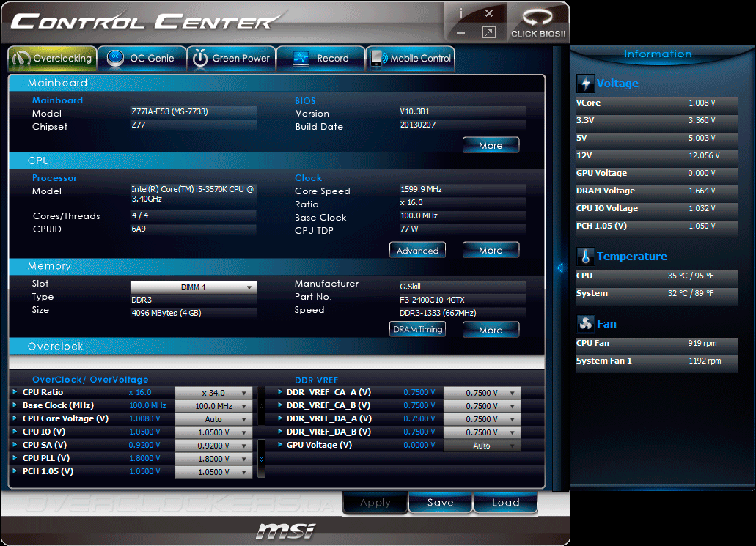Click the overclock list scroll-up chevron
The width and height of the screenshot is (756, 546).
pyautogui.click(x=261, y=406)
